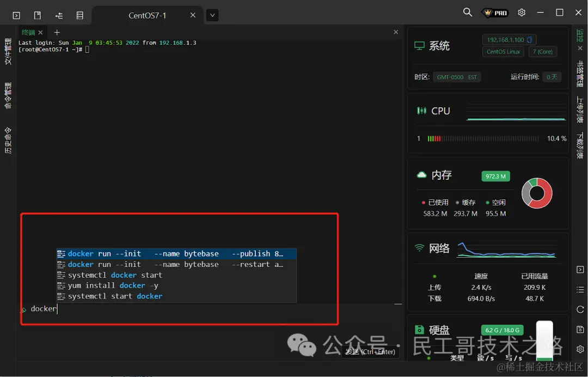Close the terminal pane with top-right X
The image size is (588, 377).
tap(396, 32)
